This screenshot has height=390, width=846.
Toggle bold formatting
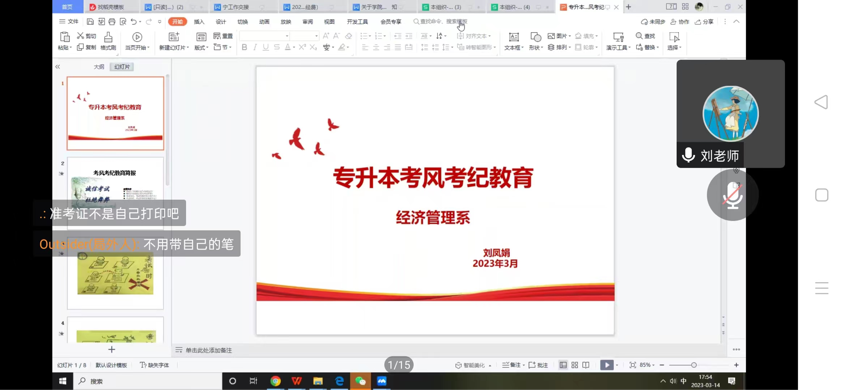pyautogui.click(x=244, y=47)
